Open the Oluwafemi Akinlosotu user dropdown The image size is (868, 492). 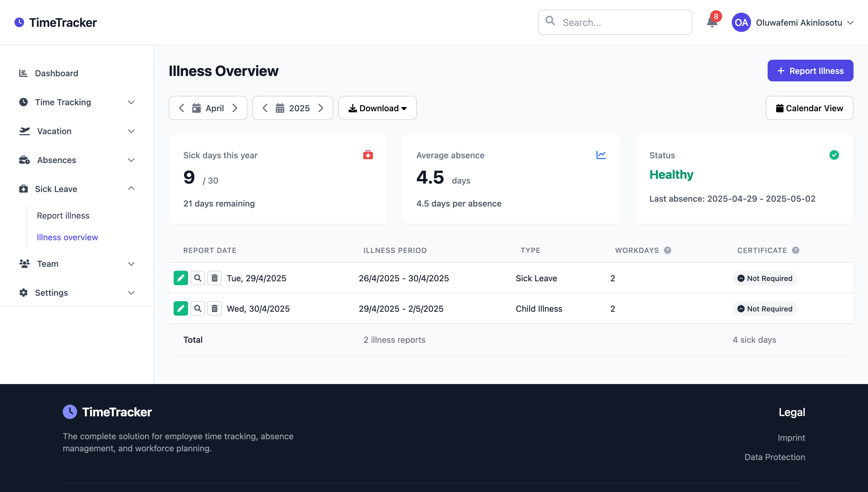point(793,22)
